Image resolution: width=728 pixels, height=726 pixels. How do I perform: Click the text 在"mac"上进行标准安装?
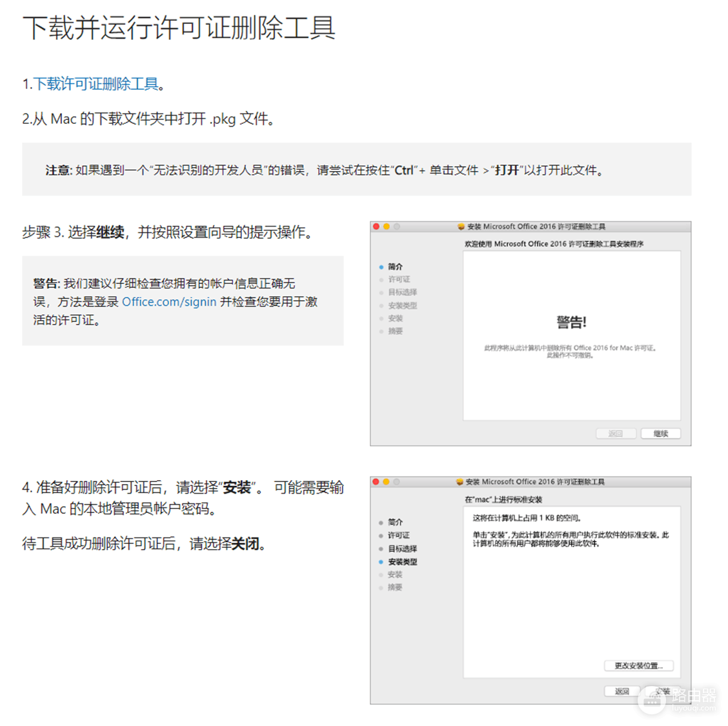click(x=503, y=499)
